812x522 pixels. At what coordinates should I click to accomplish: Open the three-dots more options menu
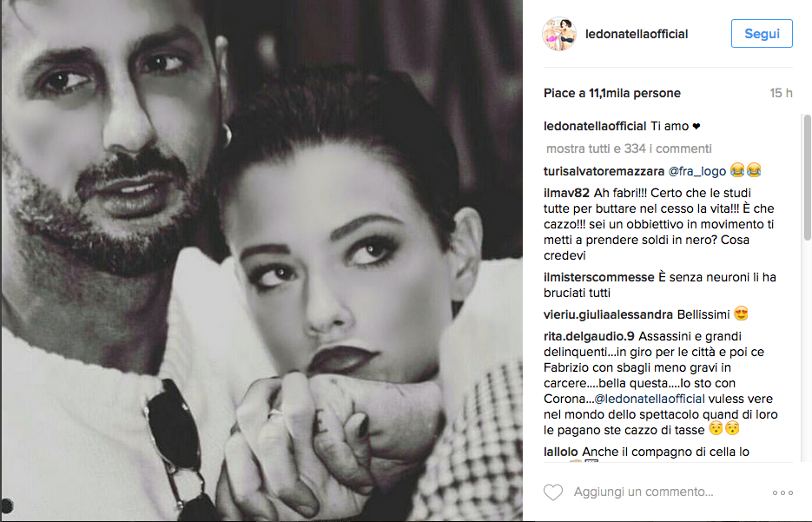point(782,492)
